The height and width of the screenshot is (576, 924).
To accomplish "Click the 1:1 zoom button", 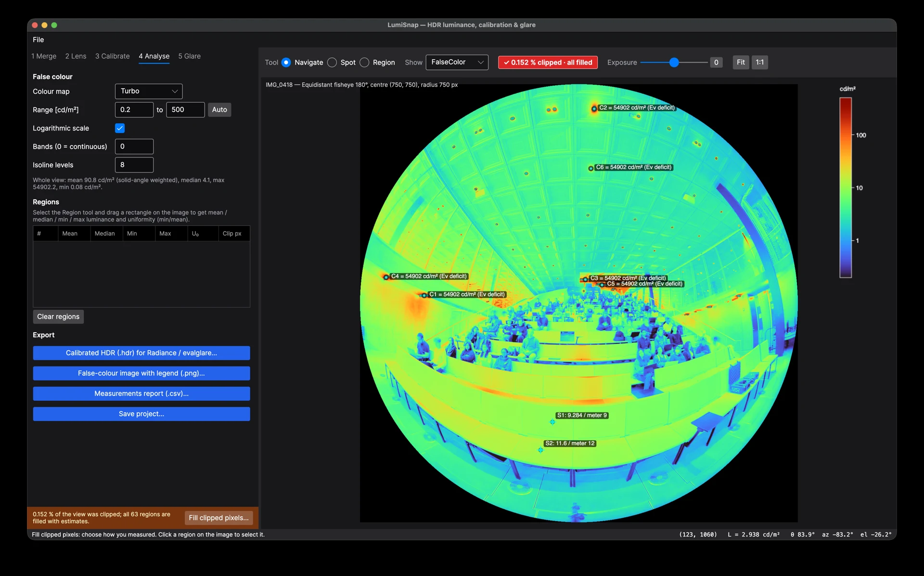I will pos(760,62).
